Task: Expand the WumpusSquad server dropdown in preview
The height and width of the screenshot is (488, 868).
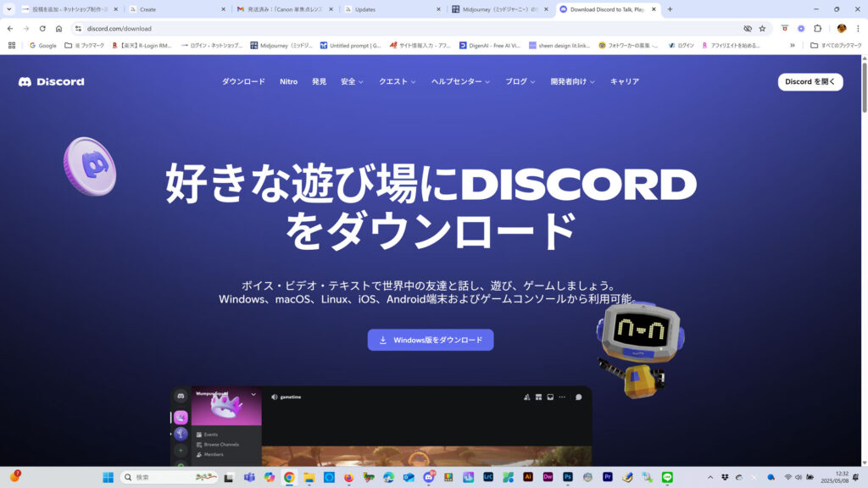Action: 253,395
